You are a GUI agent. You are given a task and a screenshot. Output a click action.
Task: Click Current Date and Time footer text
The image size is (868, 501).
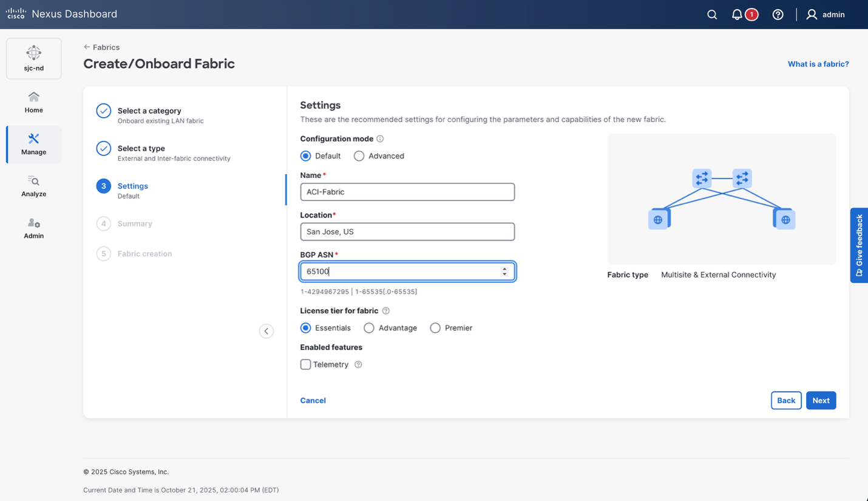click(181, 490)
